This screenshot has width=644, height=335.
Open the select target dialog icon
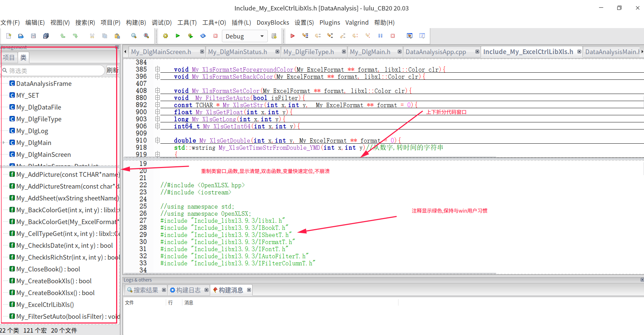(274, 36)
